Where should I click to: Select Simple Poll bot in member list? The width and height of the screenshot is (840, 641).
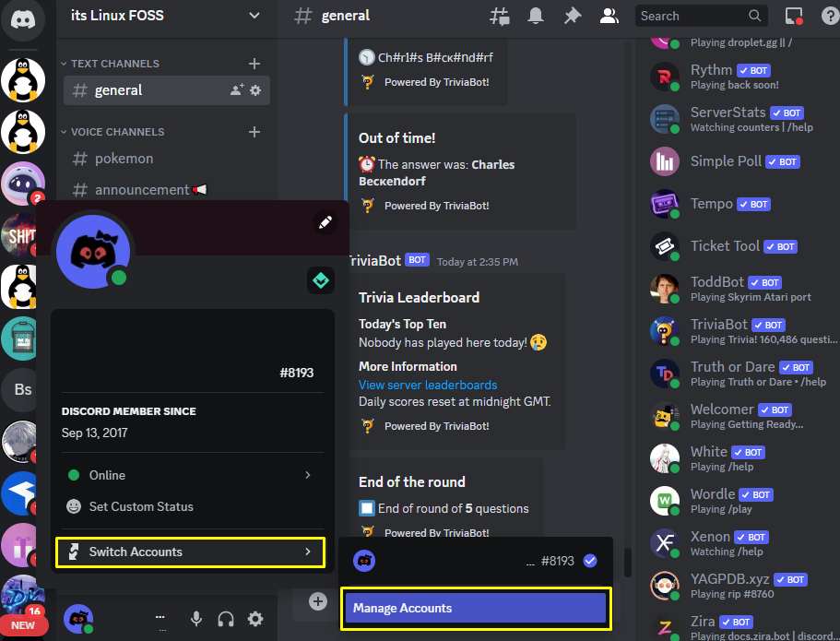click(x=741, y=161)
